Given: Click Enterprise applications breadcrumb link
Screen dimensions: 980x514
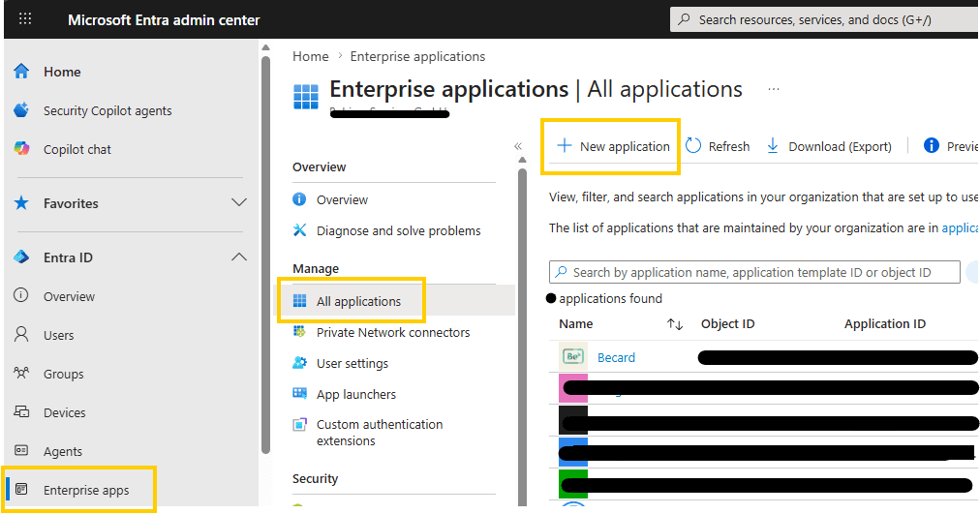Looking at the screenshot, I should (417, 56).
